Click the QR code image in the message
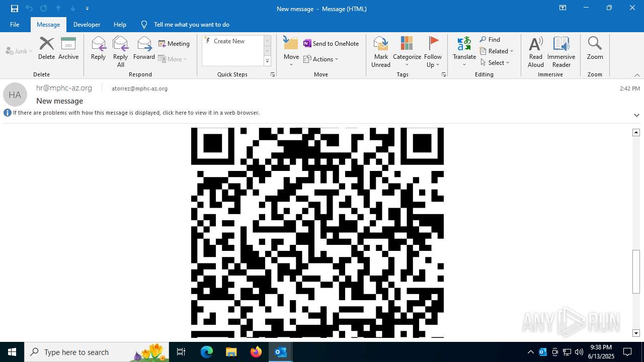644x362 pixels. point(317,232)
